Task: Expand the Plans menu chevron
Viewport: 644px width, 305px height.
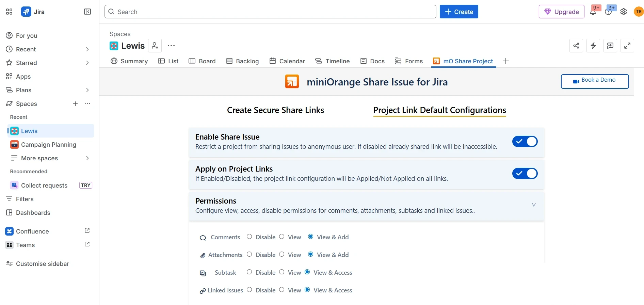Action: [87, 90]
